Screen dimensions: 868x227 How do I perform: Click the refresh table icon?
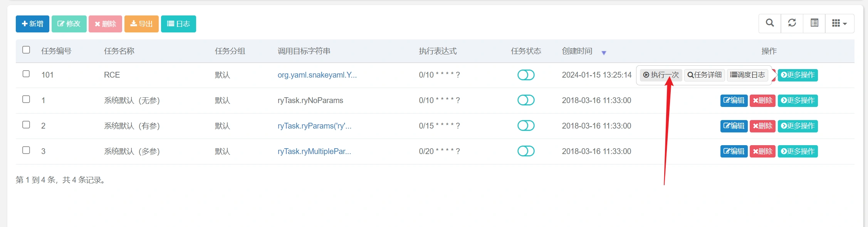(792, 23)
